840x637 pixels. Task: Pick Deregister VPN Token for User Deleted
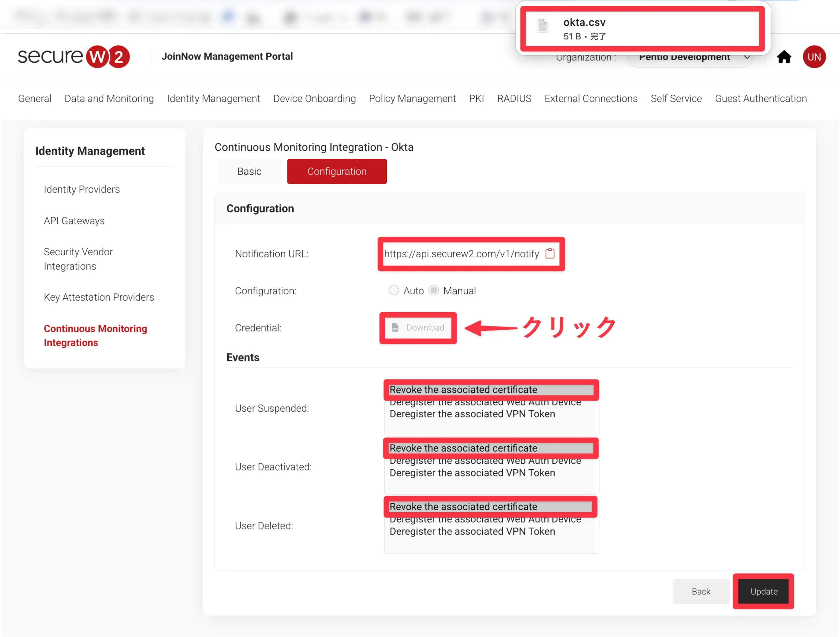point(472,531)
